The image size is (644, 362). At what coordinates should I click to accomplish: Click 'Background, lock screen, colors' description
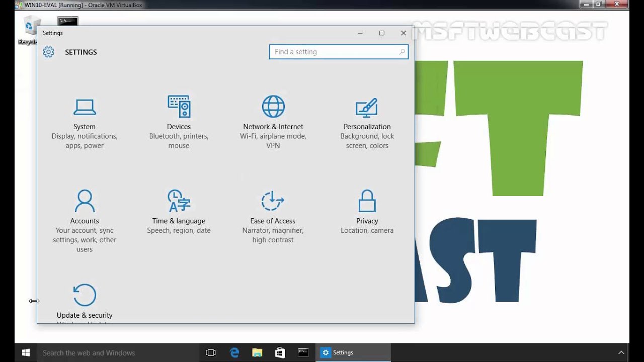pos(367,141)
